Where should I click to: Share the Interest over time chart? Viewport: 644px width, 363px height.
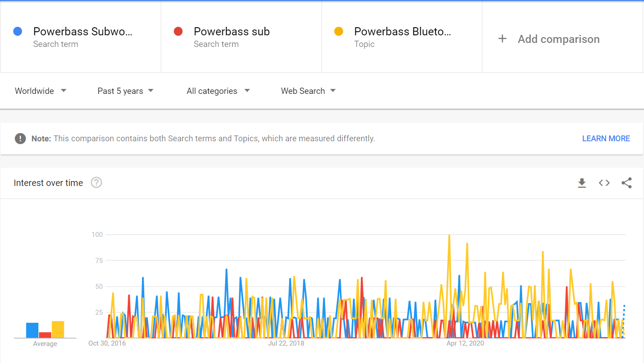coord(627,183)
